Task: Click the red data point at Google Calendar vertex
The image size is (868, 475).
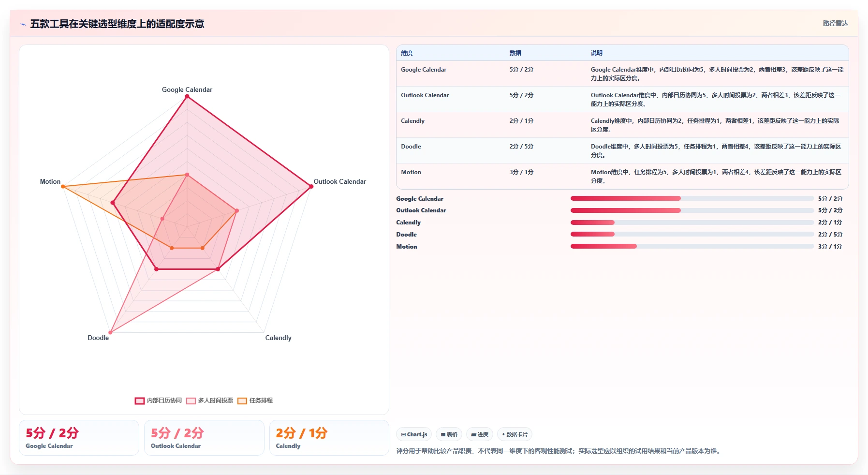Action: [187, 96]
